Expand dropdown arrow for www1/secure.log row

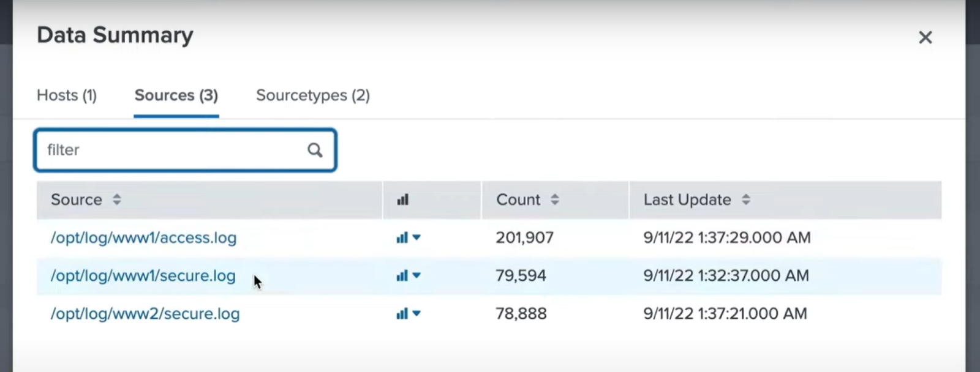pyautogui.click(x=417, y=276)
